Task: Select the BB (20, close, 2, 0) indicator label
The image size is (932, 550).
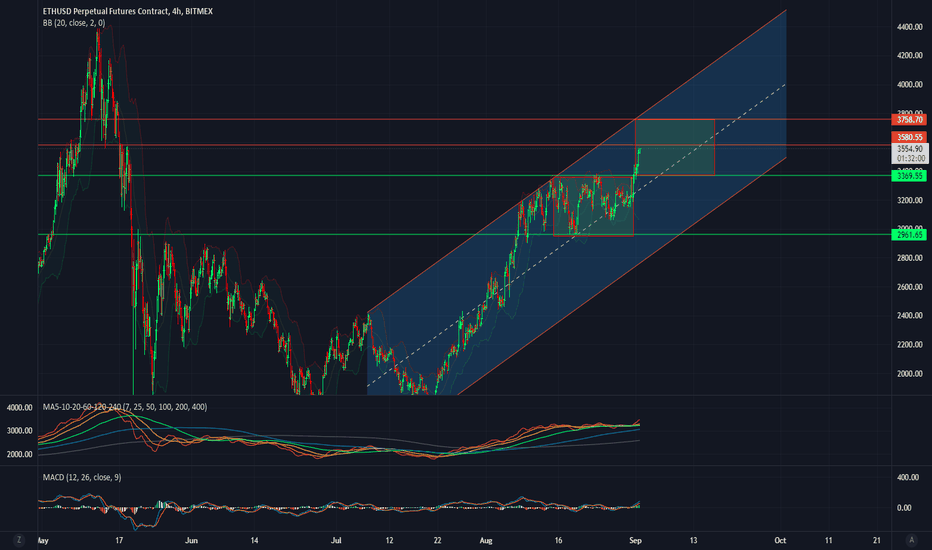Action: pyautogui.click(x=74, y=23)
